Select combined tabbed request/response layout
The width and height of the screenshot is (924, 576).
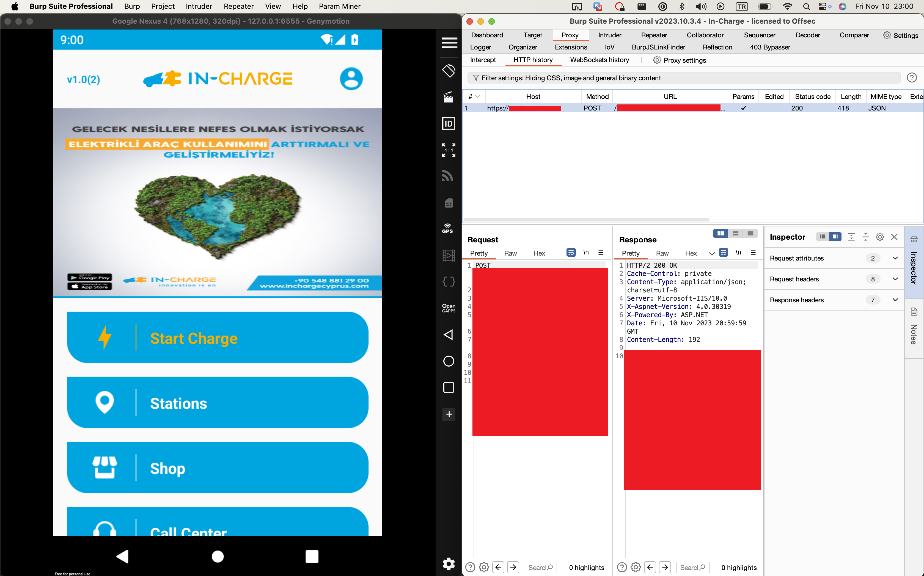pyautogui.click(x=750, y=233)
